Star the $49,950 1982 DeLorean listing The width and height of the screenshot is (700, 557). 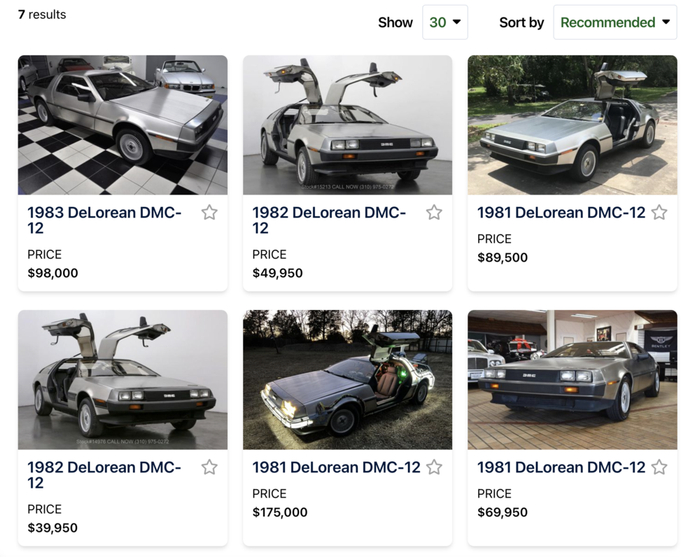point(434,212)
